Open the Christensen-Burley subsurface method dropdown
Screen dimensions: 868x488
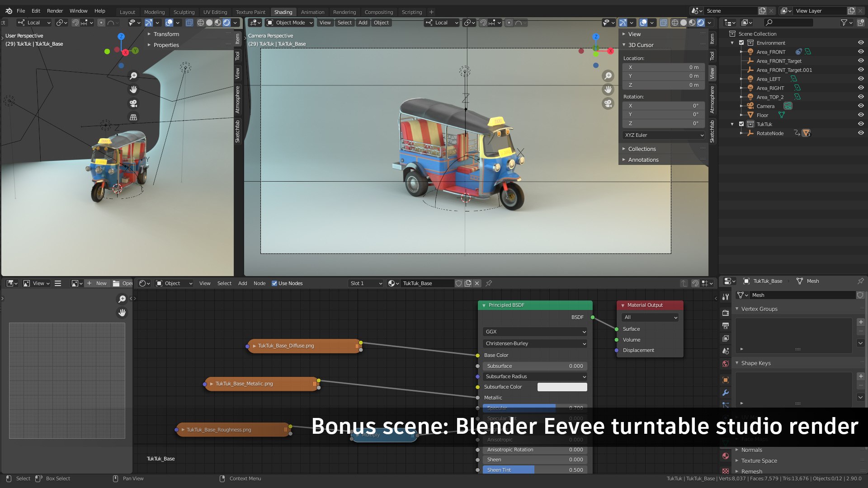coord(535,343)
